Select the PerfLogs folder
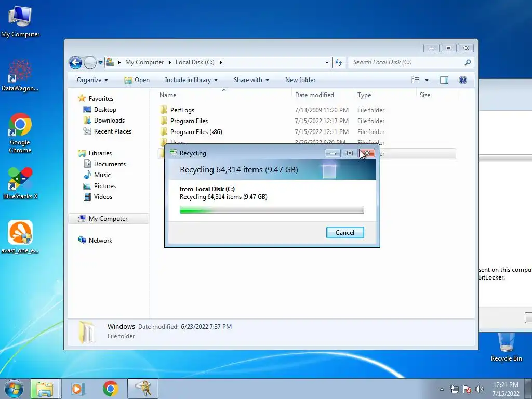The width and height of the screenshot is (532, 399). (x=182, y=110)
